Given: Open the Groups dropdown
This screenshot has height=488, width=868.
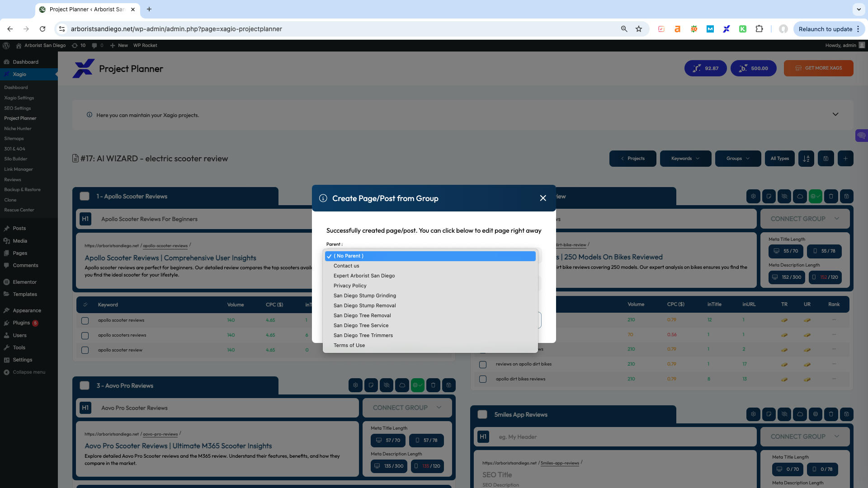Looking at the screenshot, I should click(738, 159).
